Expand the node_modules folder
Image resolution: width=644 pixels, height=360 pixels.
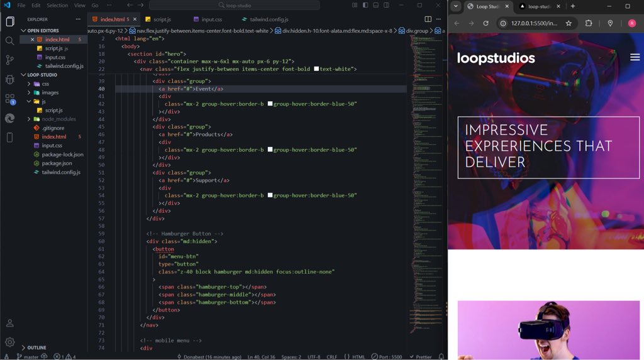[58, 119]
